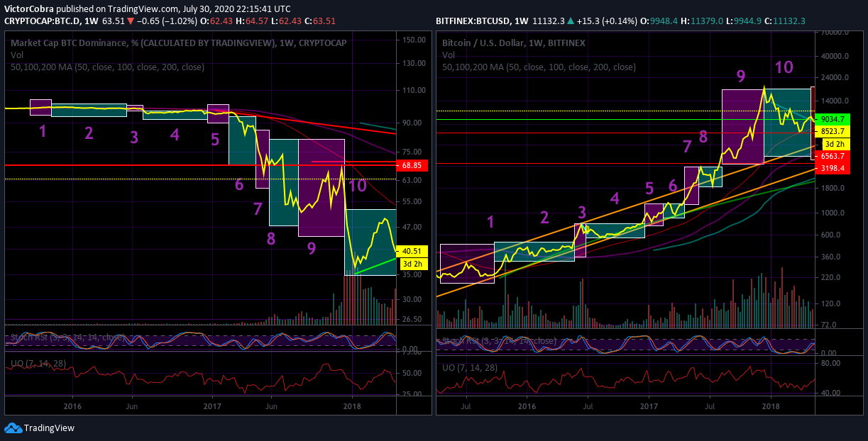868x441 pixels.
Task: Click the 26.50 axis value on dominance chart
Action: coord(414,319)
